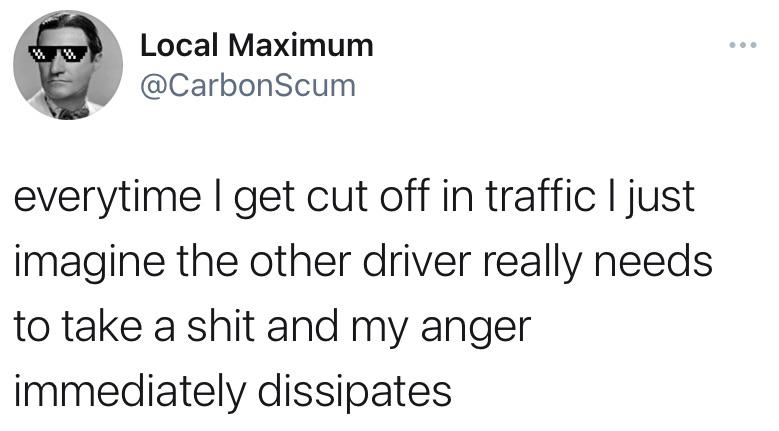Click the word "anger" in the tweet

(476, 329)
